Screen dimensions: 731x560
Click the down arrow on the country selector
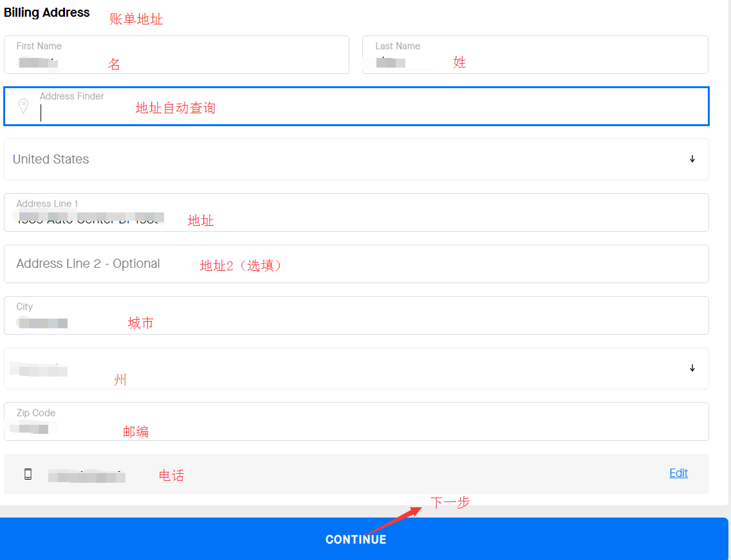[692, 159]
